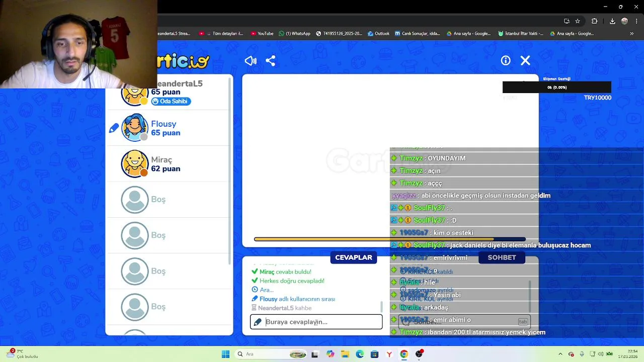Bookmark this page with the star
644x362 pixels.
click(x=578, y=21)
